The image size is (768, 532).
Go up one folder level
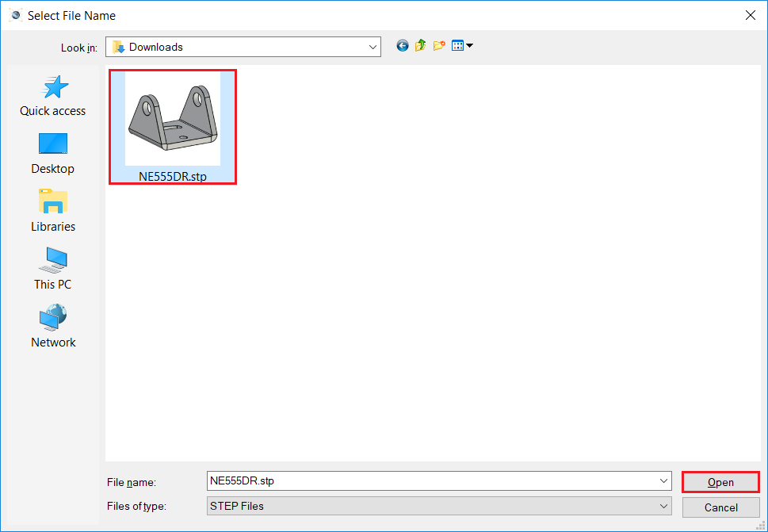(421, 46)
